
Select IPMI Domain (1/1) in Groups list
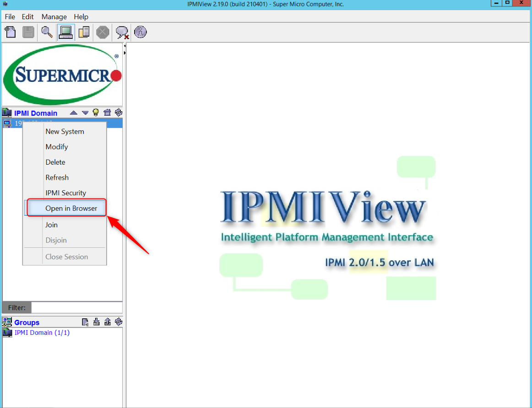point(42,333)
